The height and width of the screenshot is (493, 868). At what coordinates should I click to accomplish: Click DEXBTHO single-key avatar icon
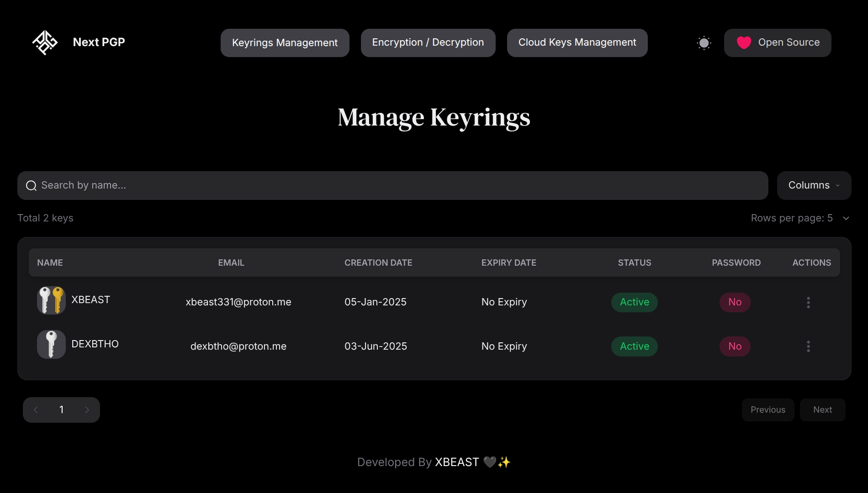(x=51, y=344)
